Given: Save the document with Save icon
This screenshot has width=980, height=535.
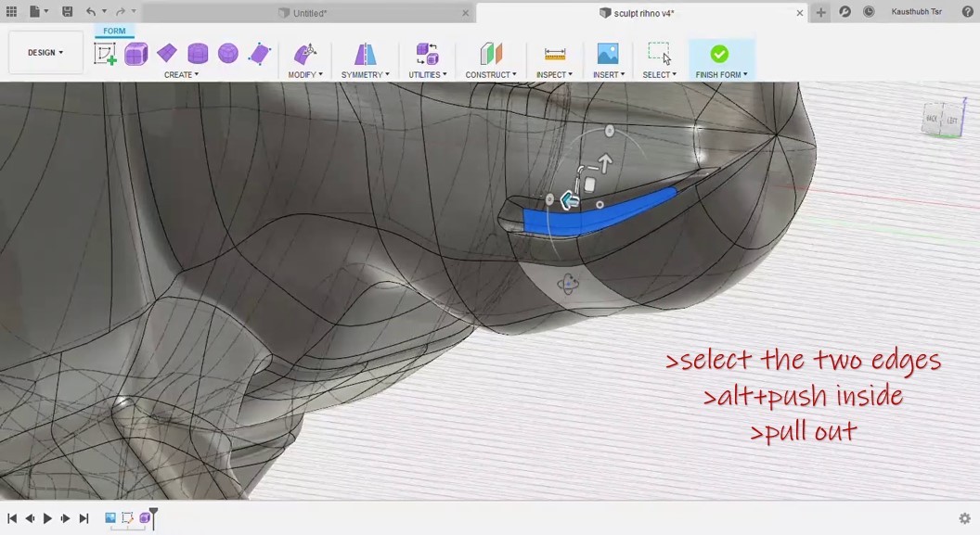Looking at the screenshot, I should coord(67,11).
